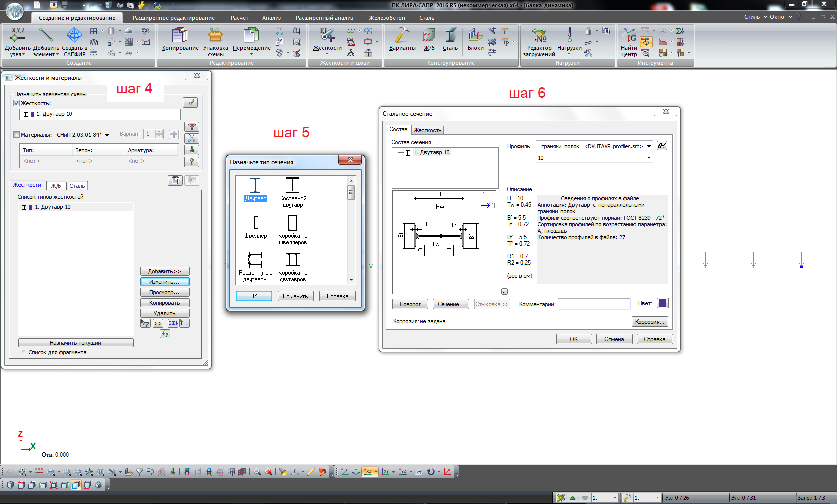
Task: Click the pencil icon in bottom toolbar
Action: 311,472
